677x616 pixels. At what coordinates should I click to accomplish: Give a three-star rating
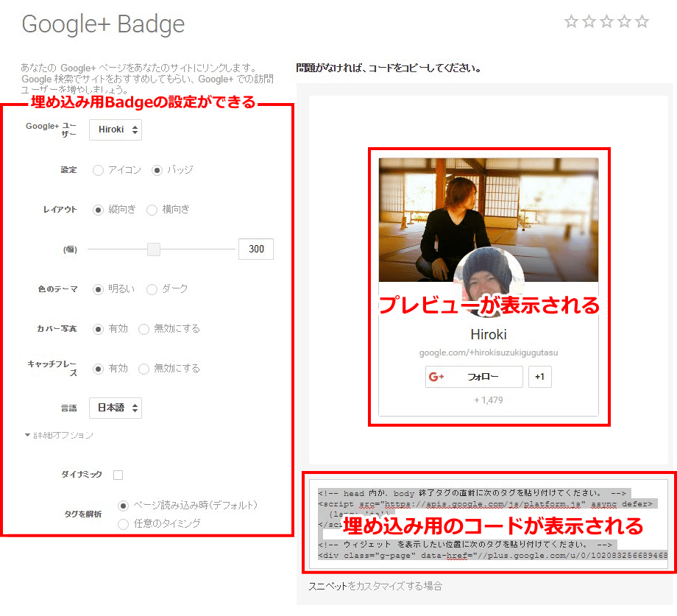[606, 21]
